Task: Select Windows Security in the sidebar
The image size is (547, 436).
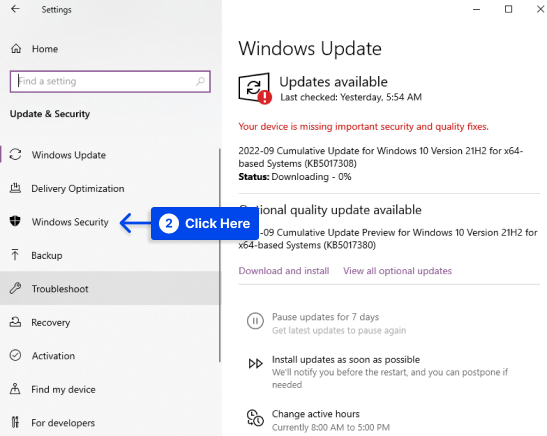Action: tap(70, 222)
